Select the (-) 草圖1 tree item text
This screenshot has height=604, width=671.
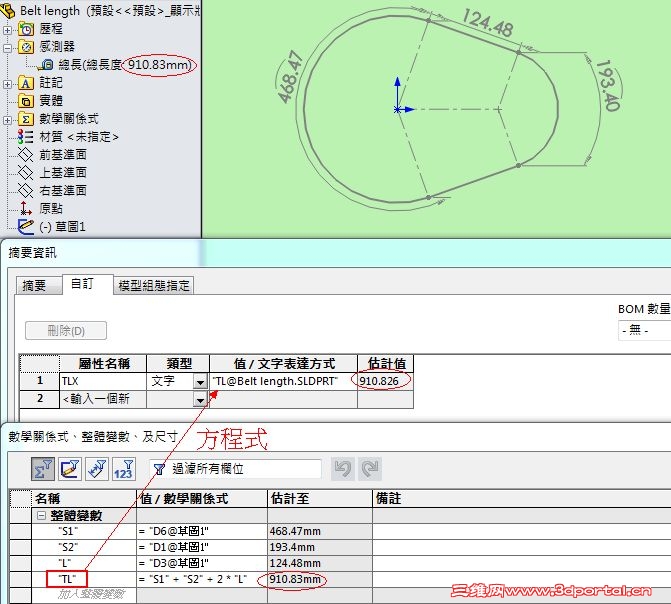(x=63, y=226)
